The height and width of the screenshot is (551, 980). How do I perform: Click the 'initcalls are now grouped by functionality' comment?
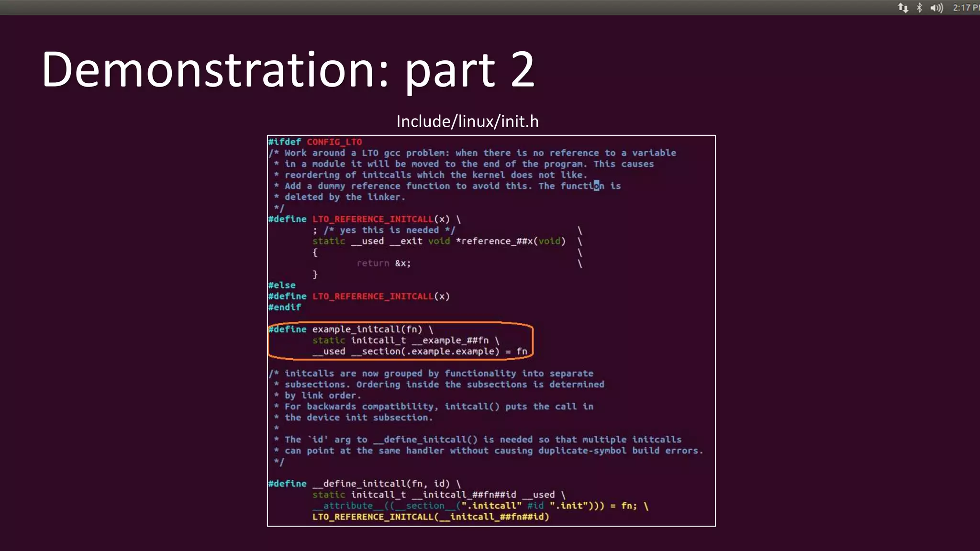tap(431, 373)
